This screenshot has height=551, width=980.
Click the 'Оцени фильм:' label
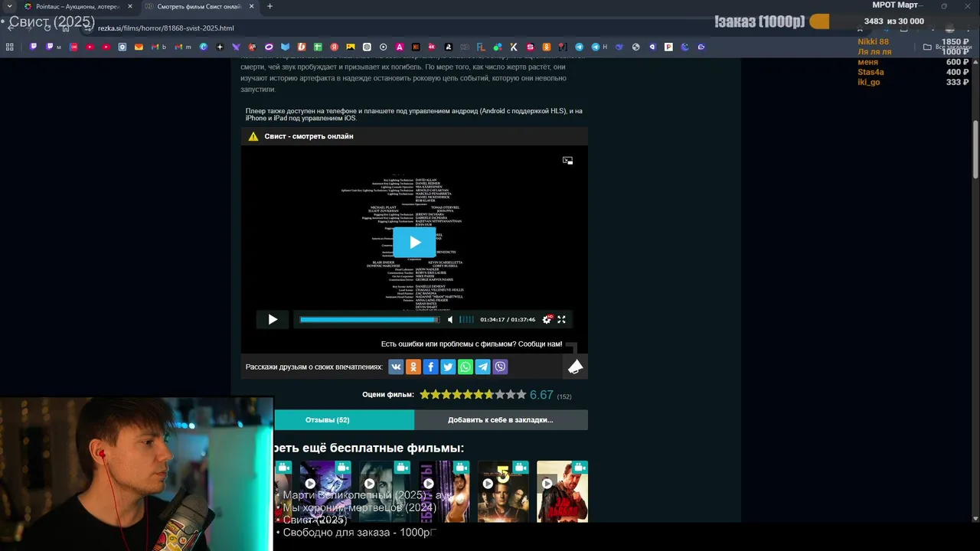pyautogui.click(x=388, y=395)
